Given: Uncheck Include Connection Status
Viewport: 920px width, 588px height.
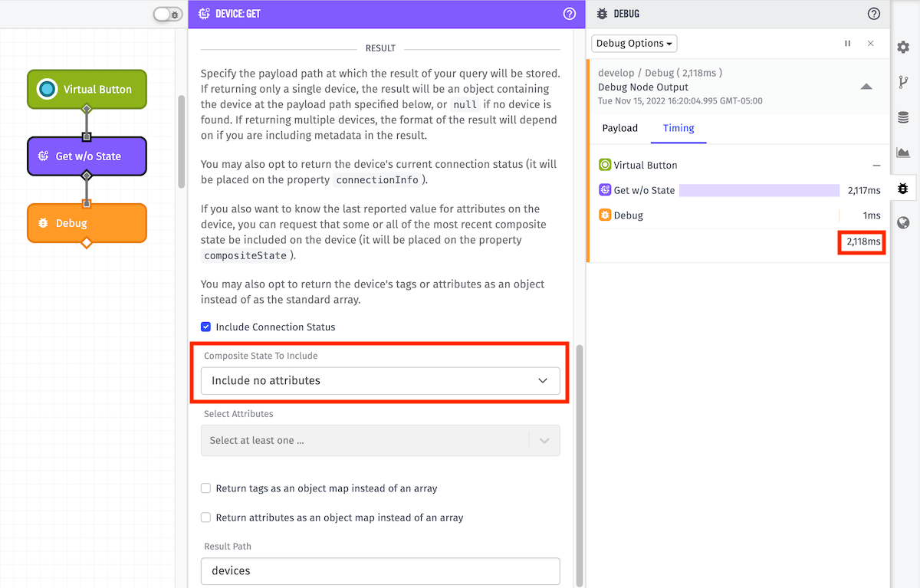Looking at the screenshot, I should [205, 327].
